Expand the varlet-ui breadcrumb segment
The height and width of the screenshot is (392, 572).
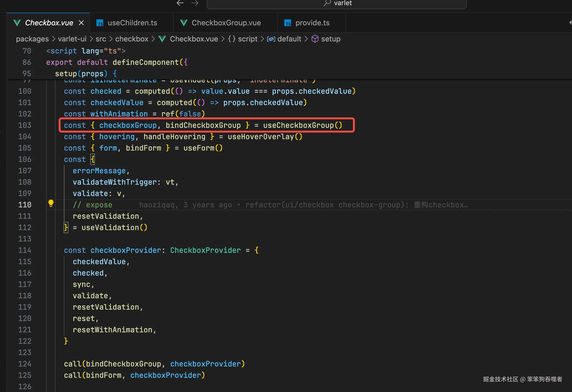(x=72, y=39)
